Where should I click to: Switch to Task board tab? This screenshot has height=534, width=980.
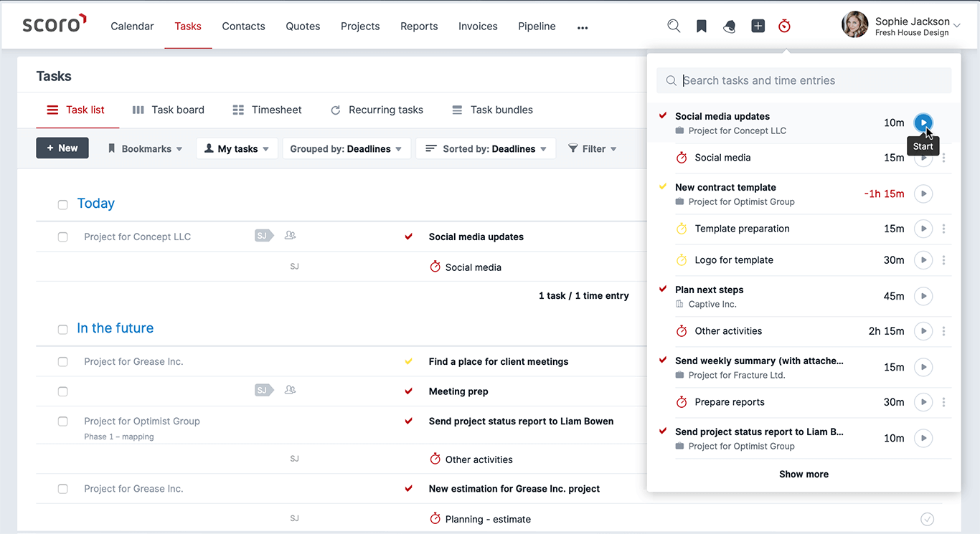(169, 110)
